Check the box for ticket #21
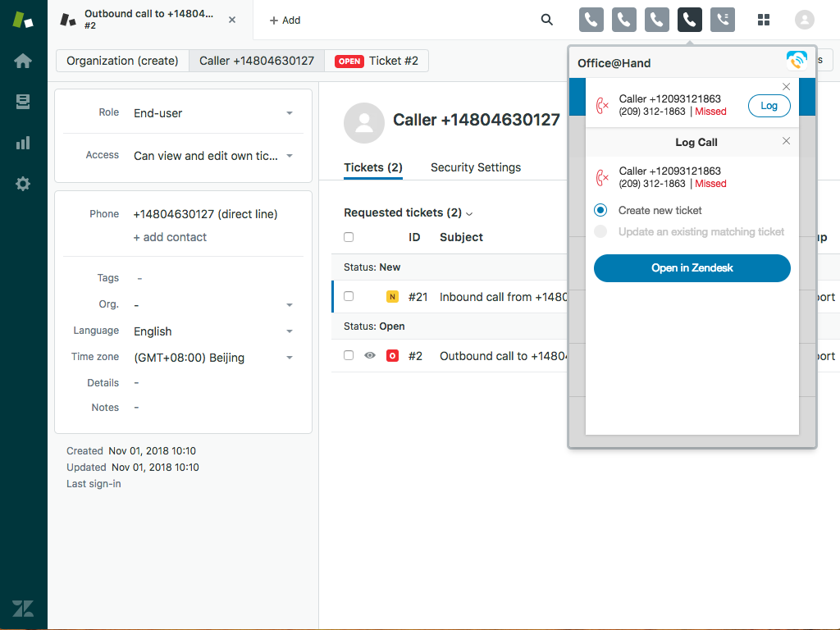Image resolution: width=840 pixels, height=630 pixels. tap(349, 296)
